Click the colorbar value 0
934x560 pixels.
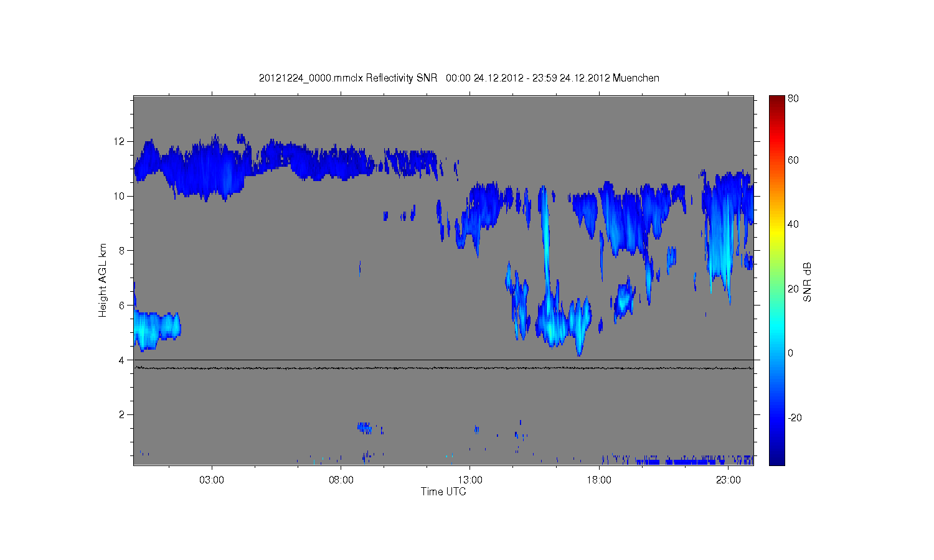(x=791, y=353)
